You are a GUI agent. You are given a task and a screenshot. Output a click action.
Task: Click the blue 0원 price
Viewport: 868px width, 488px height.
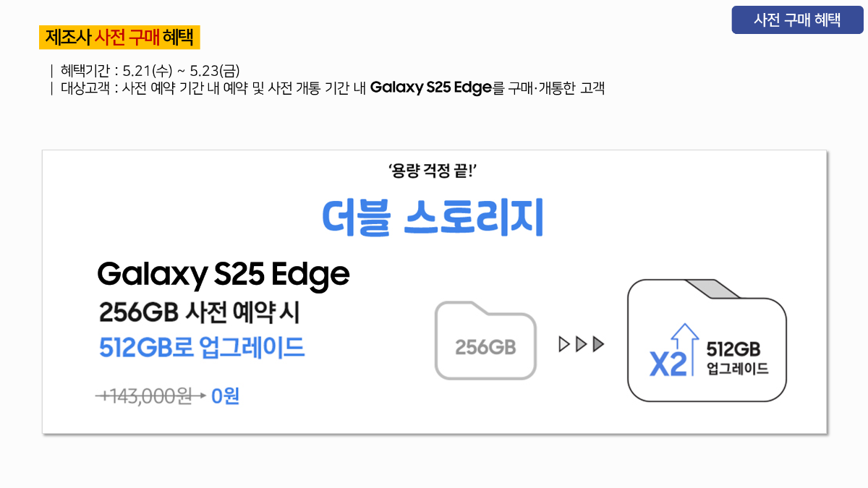click(x=225, y=397)
